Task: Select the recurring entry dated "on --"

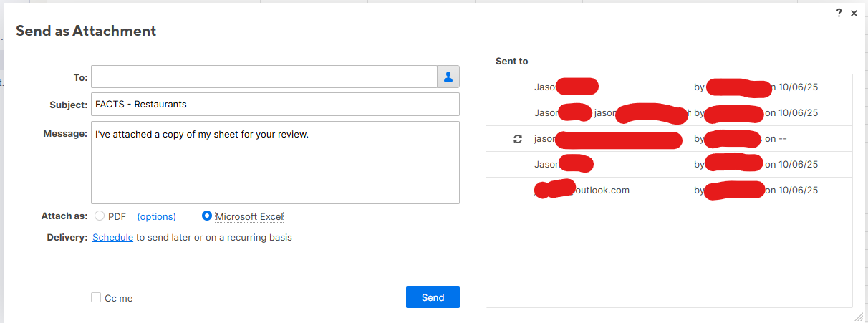Action: click(x=668, y=139)
